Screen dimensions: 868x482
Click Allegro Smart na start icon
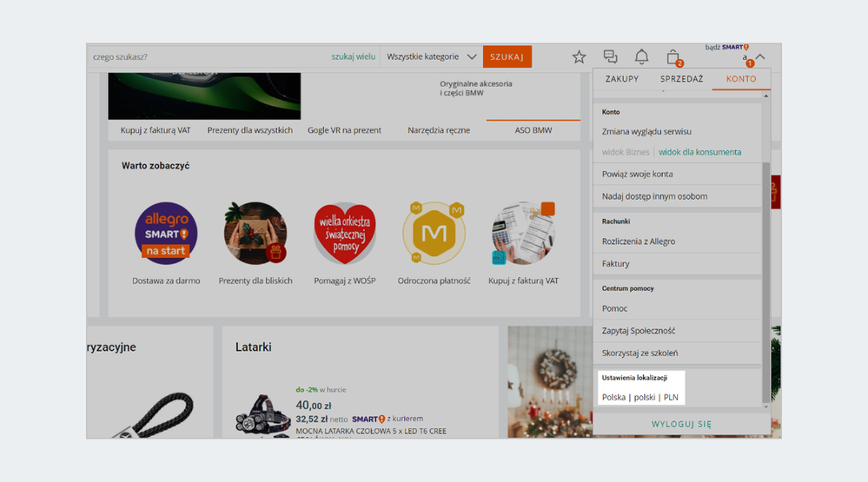click(x=166, y=234)
